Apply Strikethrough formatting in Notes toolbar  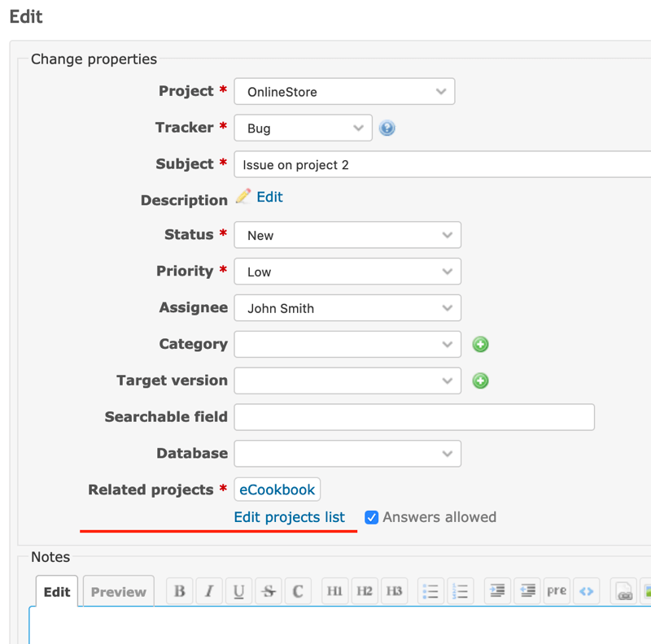pos(269,591)
